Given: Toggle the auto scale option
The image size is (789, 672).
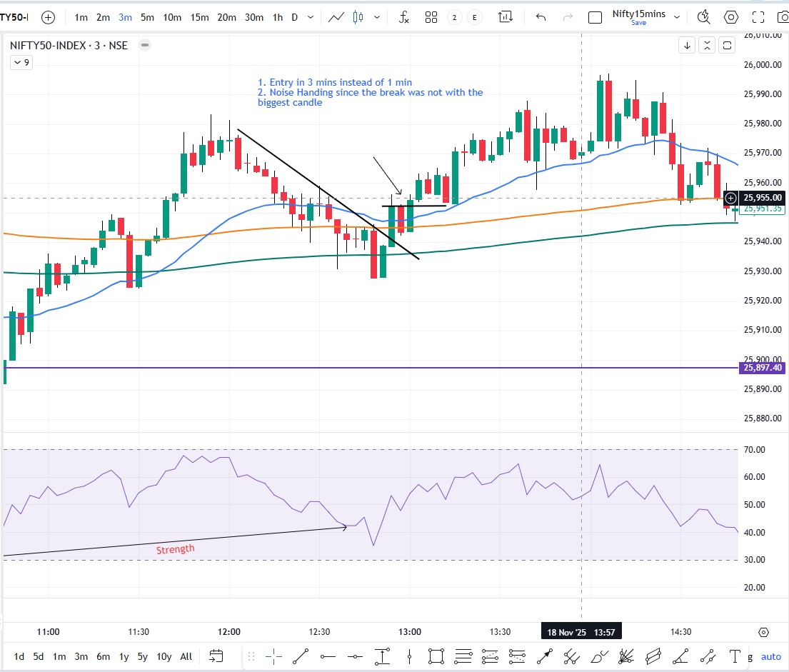Looking at the screenshot, I should [x=771, y=656].
